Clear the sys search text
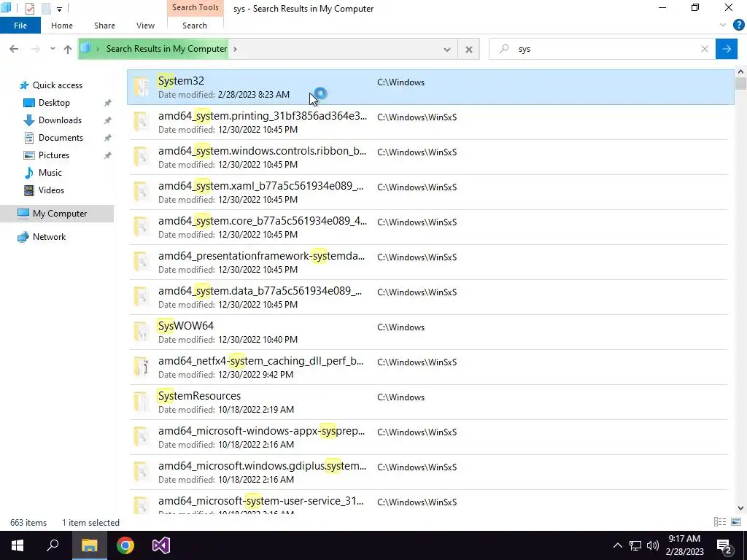This screenshot has height=560, width=747. (x=705, y=49)
